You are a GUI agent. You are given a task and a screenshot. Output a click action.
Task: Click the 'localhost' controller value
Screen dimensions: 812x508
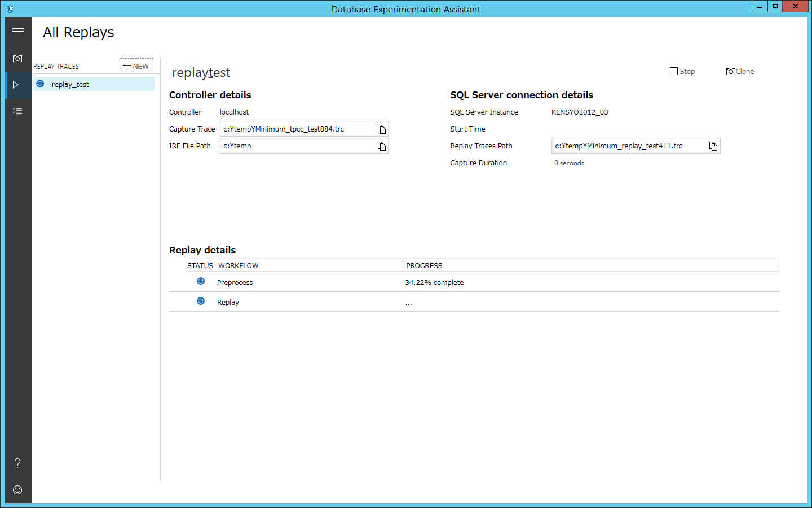click(x=234, y=112)
